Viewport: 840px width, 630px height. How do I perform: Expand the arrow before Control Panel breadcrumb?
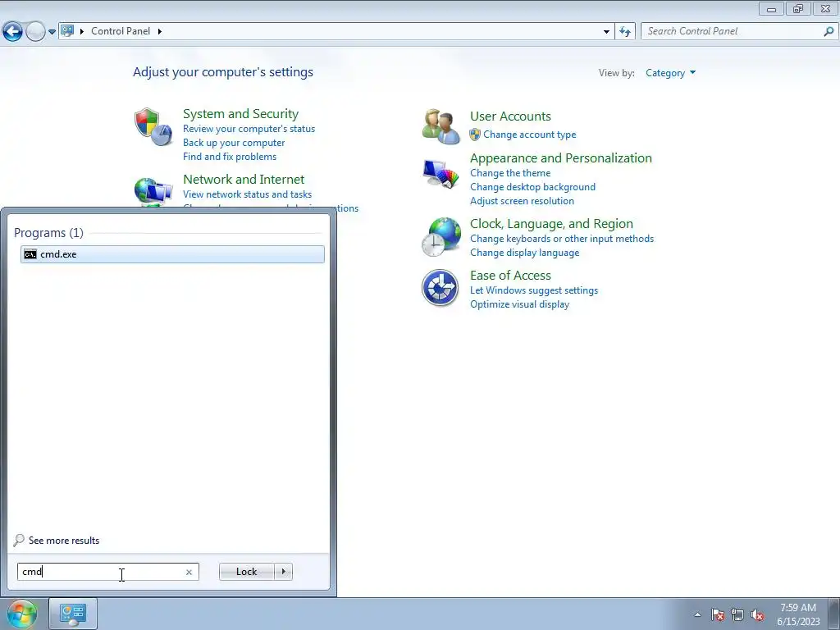pyautogui.click(x=82, y=31)
